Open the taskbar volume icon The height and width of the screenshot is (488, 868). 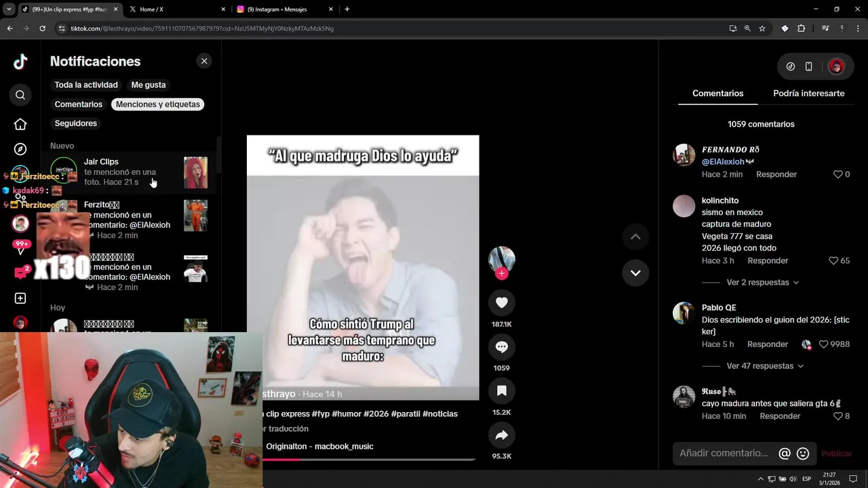793,479
